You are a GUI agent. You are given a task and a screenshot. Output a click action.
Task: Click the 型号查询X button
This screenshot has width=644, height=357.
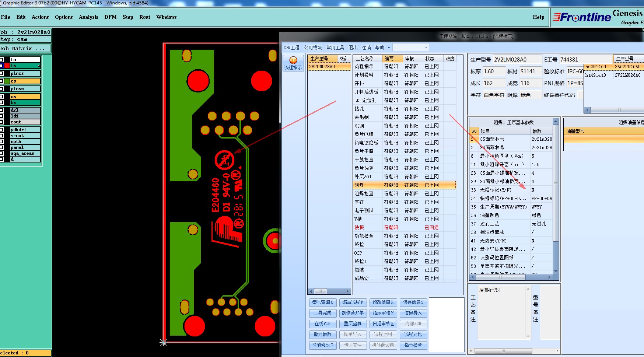click(323, 302)
